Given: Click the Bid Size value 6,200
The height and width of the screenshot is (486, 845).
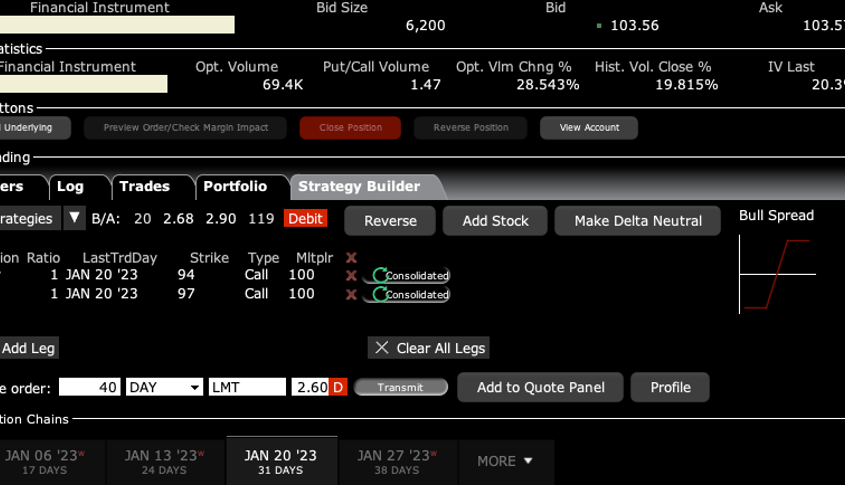Looking at the screenshot, I should tap(425, 25).
